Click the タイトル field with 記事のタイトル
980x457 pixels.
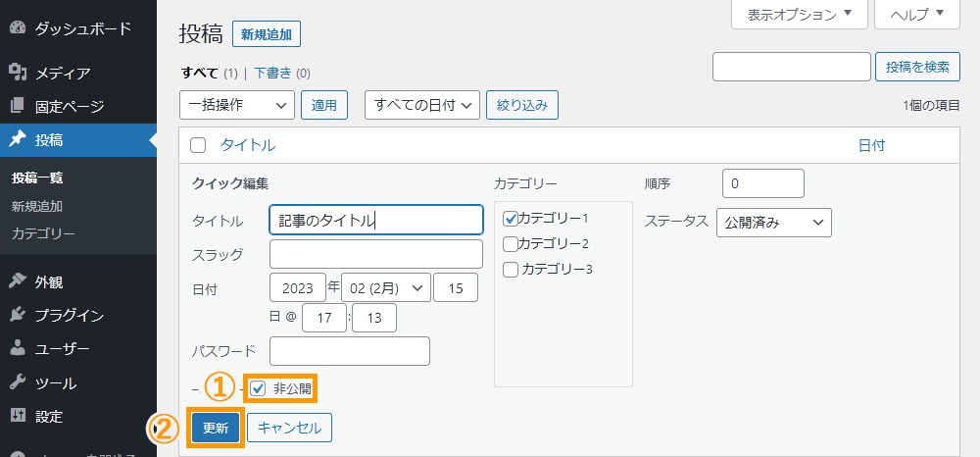(x=376, y=220)
